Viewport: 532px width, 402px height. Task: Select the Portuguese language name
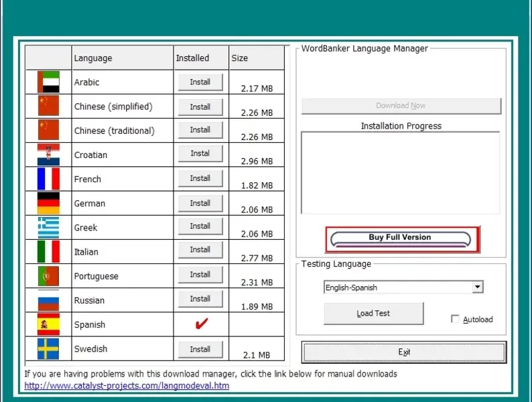[96, 277]
